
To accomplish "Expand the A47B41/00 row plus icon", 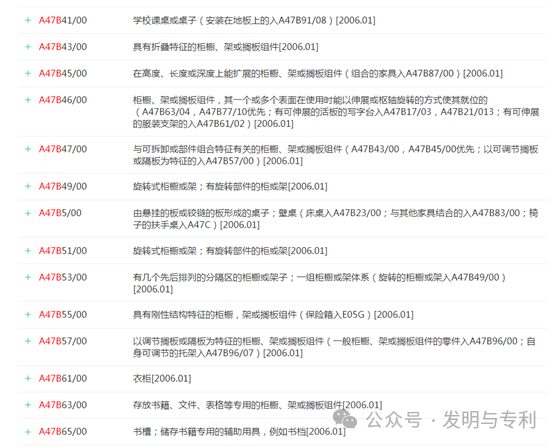I will click(28, 20).
